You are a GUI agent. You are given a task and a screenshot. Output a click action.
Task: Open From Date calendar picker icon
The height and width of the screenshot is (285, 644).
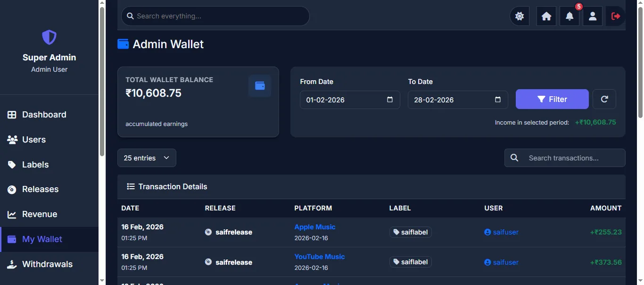pos(390,100)
